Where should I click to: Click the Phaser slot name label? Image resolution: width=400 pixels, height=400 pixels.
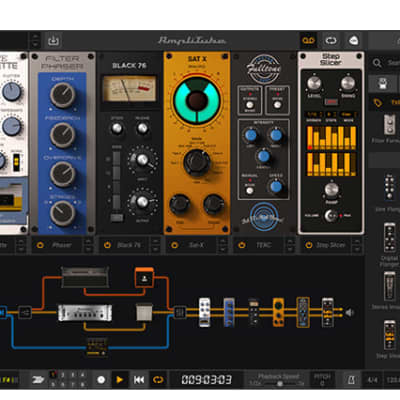62,245
